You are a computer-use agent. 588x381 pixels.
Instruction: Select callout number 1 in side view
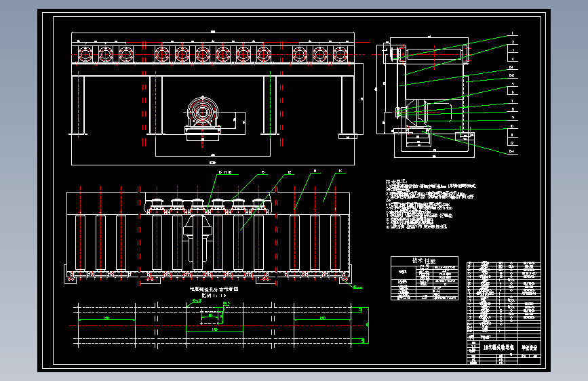513,33
